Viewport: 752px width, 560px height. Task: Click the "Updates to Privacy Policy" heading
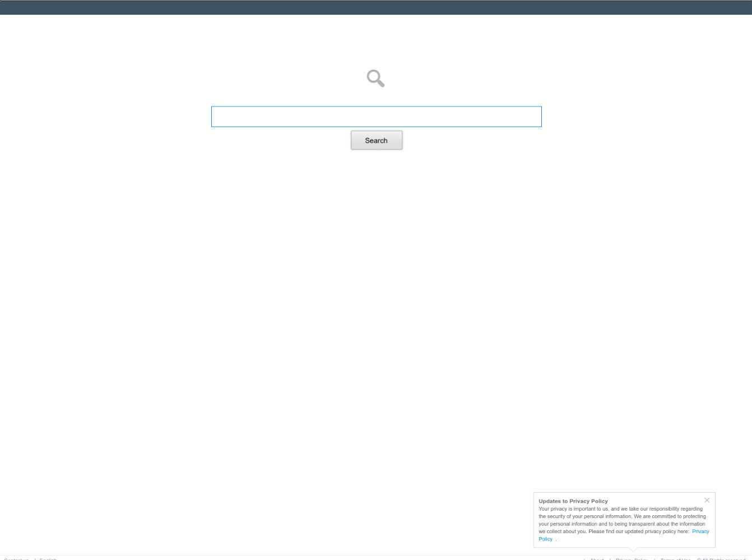pos(573,501)
